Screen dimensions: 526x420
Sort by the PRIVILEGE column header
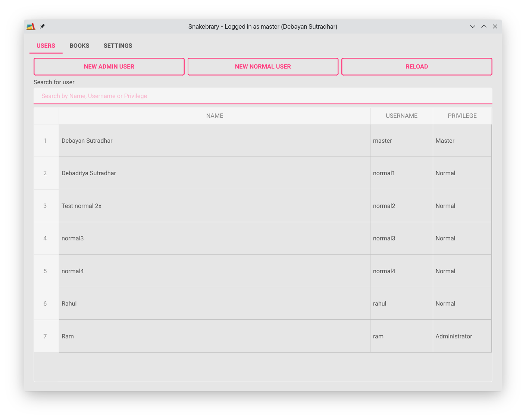pyautogui.click(x=462, y=116)
